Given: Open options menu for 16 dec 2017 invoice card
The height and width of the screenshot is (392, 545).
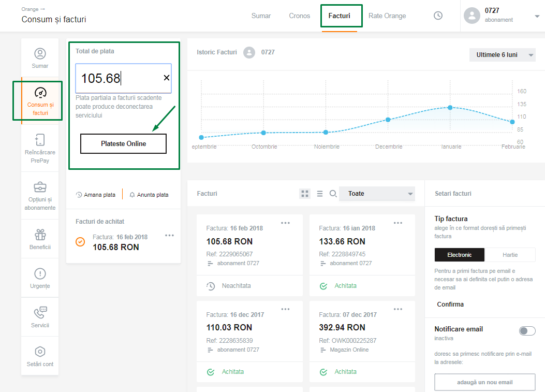Looking at the screenshot, I should click(x=285, y=309).
